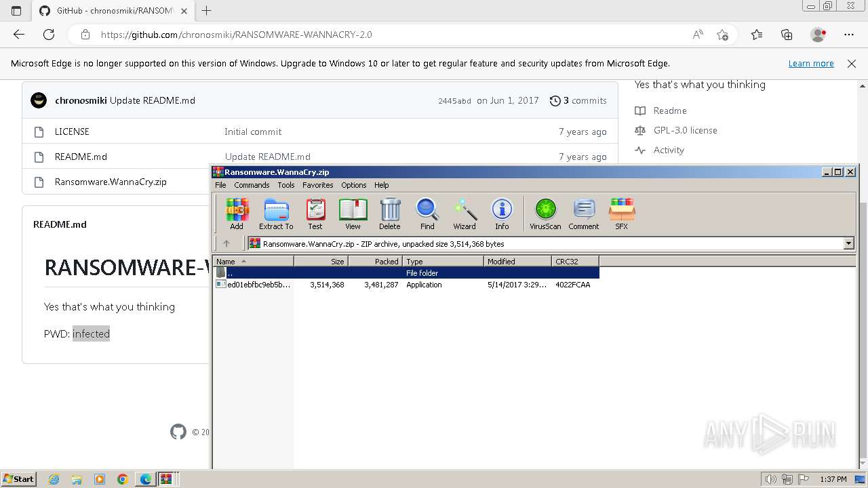Open the chronosmiki author link

pos(81,100)
